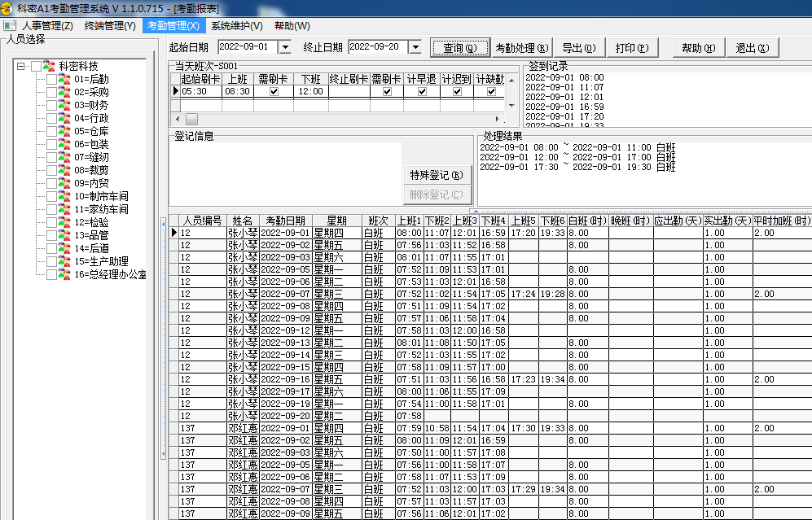
Task: Click the department icon beside 07=缝纫
Action: tap(64, 157)
